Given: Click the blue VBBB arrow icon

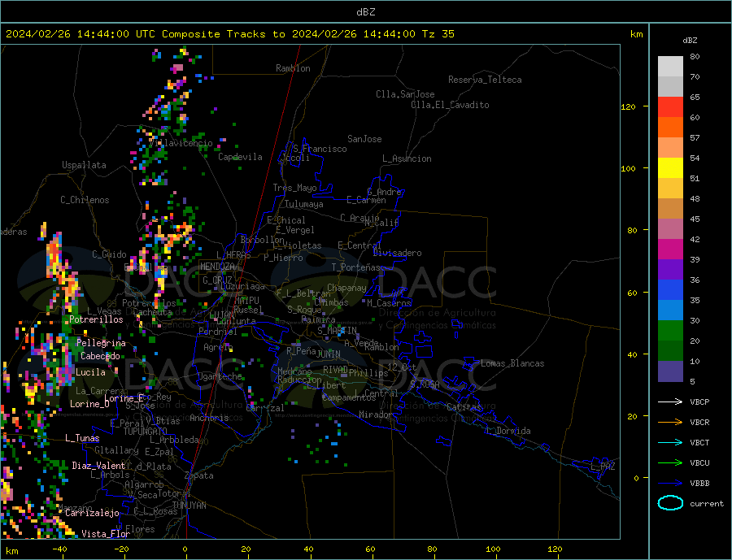Looking at the screenshot, I should point(670,483).
